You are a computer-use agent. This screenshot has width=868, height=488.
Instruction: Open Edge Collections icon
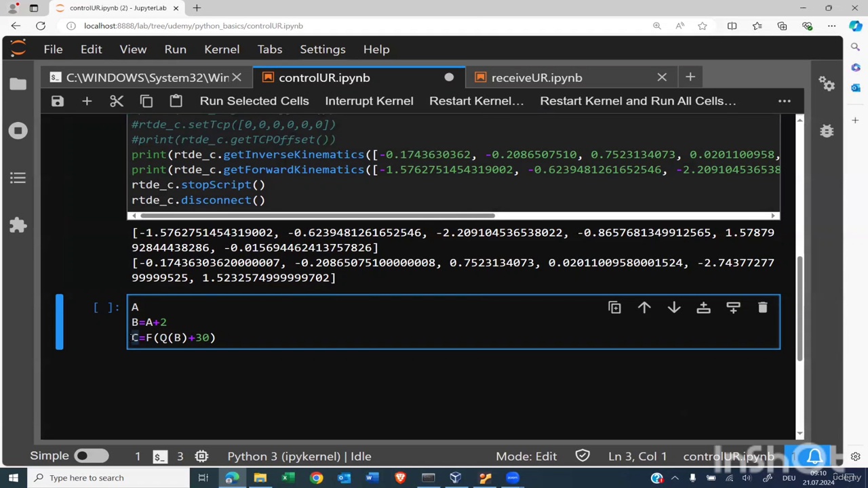(x=782, y=26)
